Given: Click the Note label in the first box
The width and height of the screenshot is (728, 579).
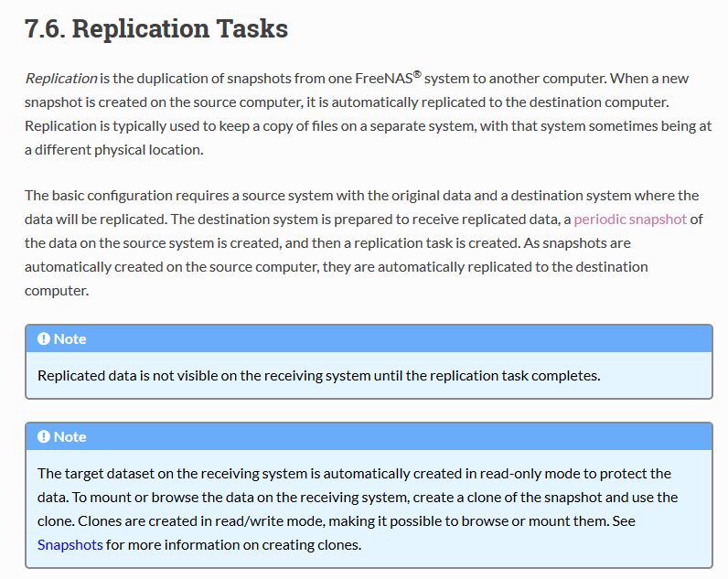Looking at the screenshot, I should (x=70, y=339).
